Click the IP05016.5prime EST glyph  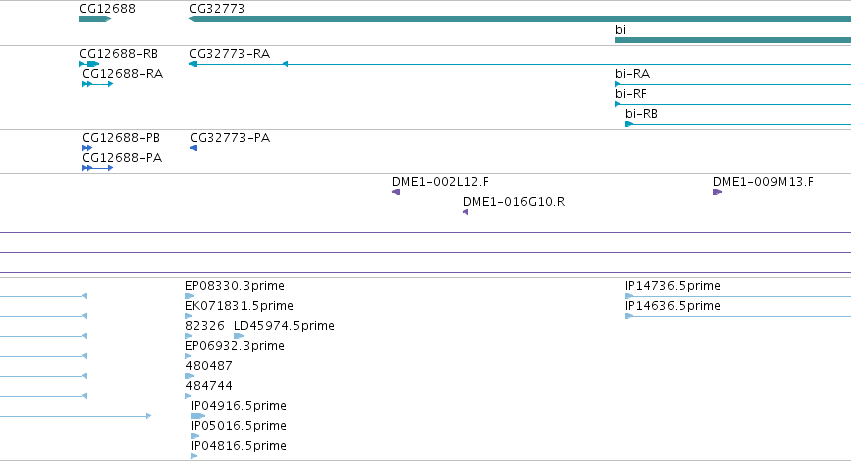click(195, 436)
